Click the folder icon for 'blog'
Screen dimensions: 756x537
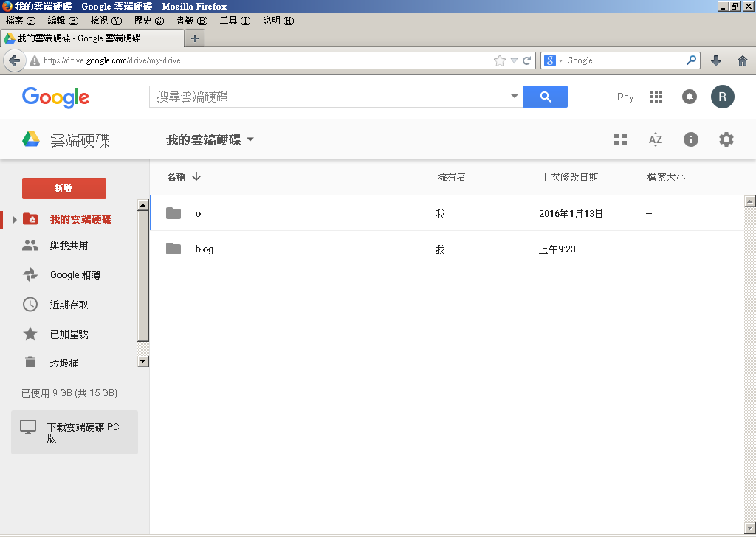(x=173, y=249)
